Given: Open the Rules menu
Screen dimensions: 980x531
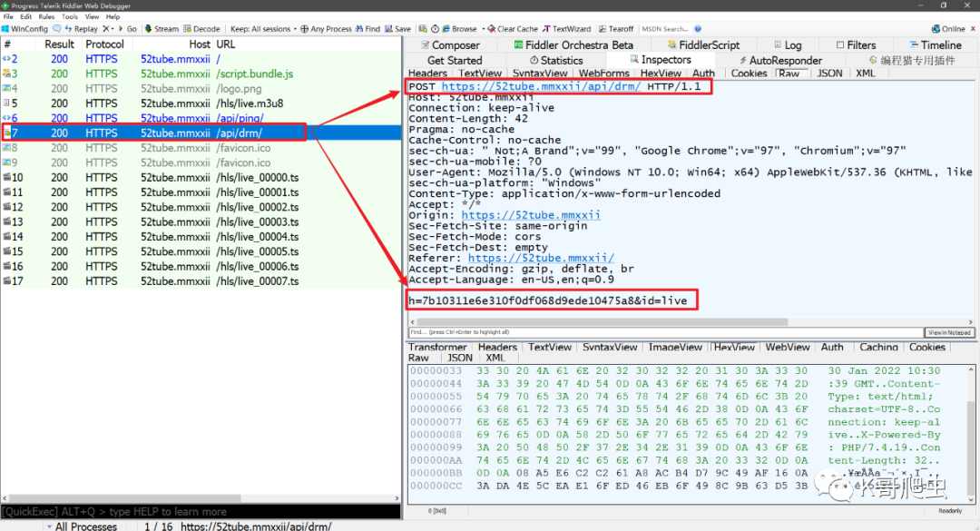Looking at the screenshot, I should [x=46, y=16].
